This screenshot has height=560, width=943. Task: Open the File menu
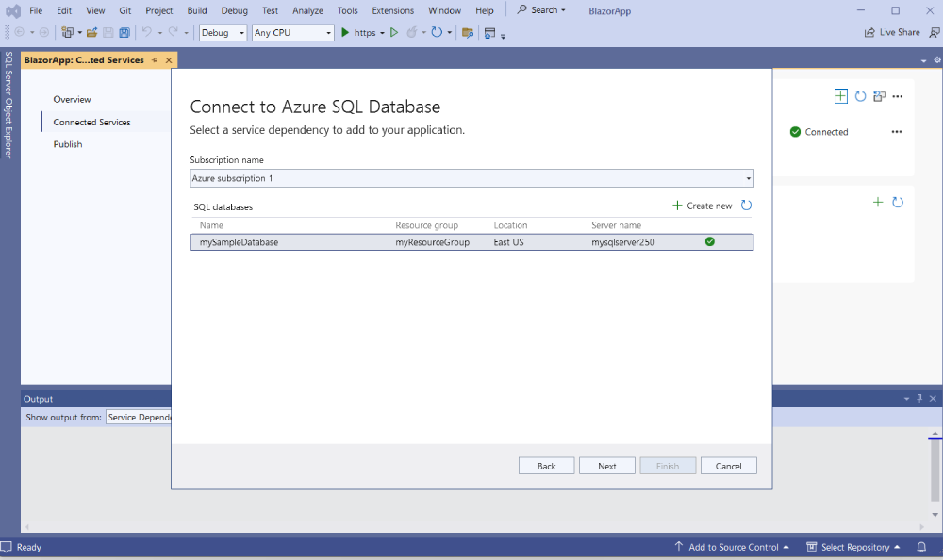point(36,10)
